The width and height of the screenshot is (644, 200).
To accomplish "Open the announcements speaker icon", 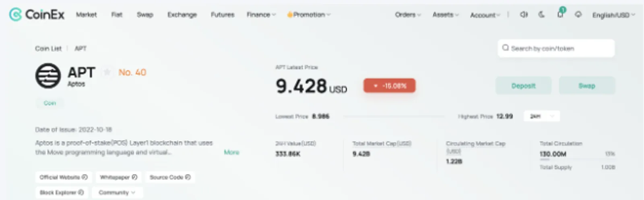I will pos(524,15).
